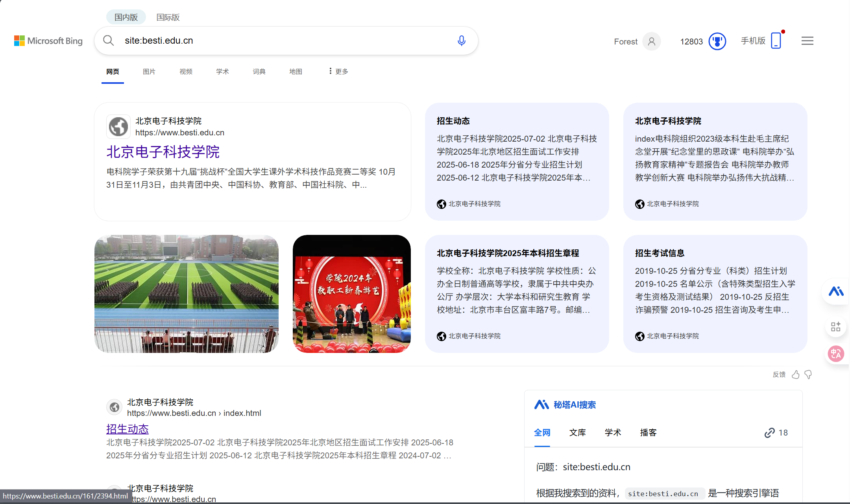Open the stadium parade thumbnail image
Viewport: 850px width, 504px height.
[x=187, y=294]
